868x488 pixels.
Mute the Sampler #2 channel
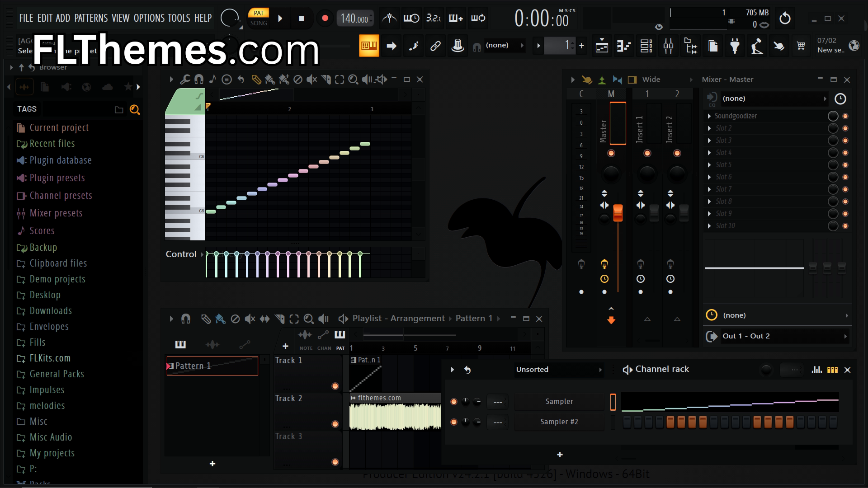coord(454,422)
